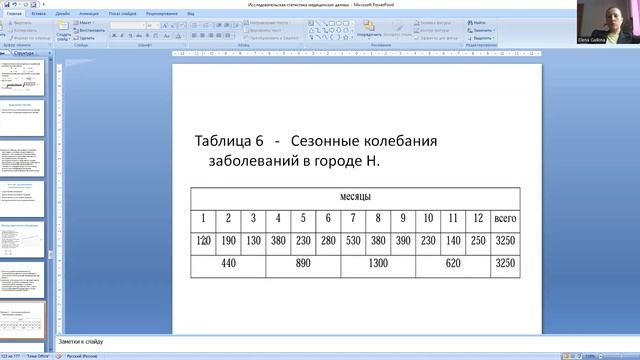Screen dimensions: 640x360
Task: Click the Redo icon in quick access toolbar
Action: tap(25, 4)
